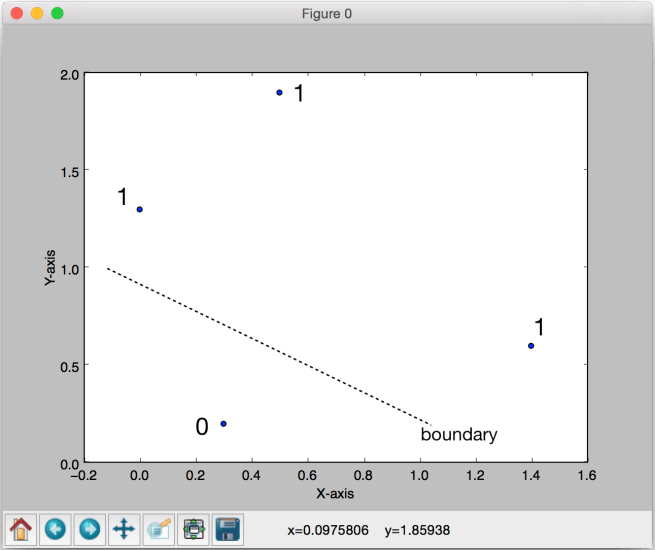The height and width of the screenshot is (550, 655).
Task: Click the y-axis tick label 0.5
Action: 70,367
